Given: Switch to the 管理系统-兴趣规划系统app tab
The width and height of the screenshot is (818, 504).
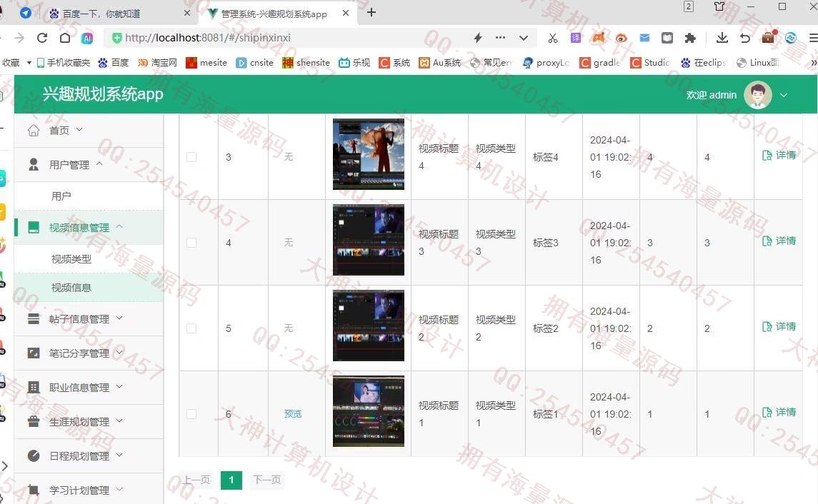Looking at the screenshot, I should [279, 13].
